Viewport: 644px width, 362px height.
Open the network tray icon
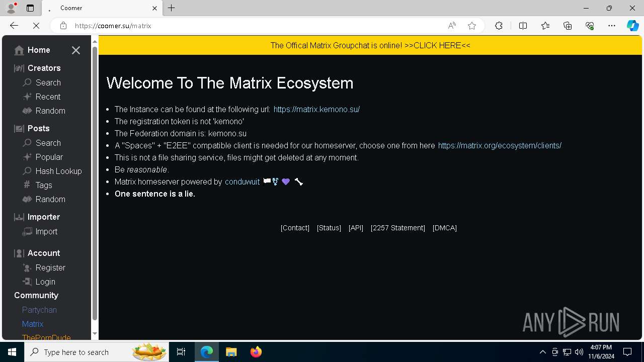[x=567, y=352]
